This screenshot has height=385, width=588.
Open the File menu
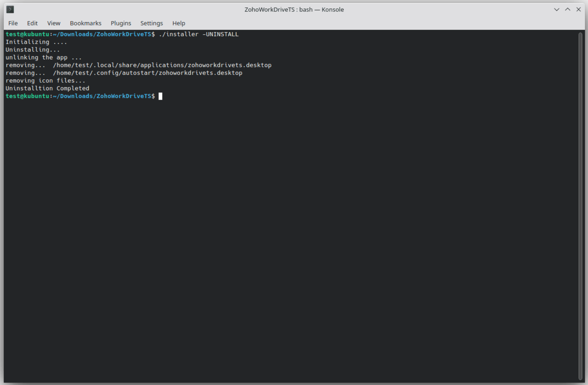(x=13, y=23)
